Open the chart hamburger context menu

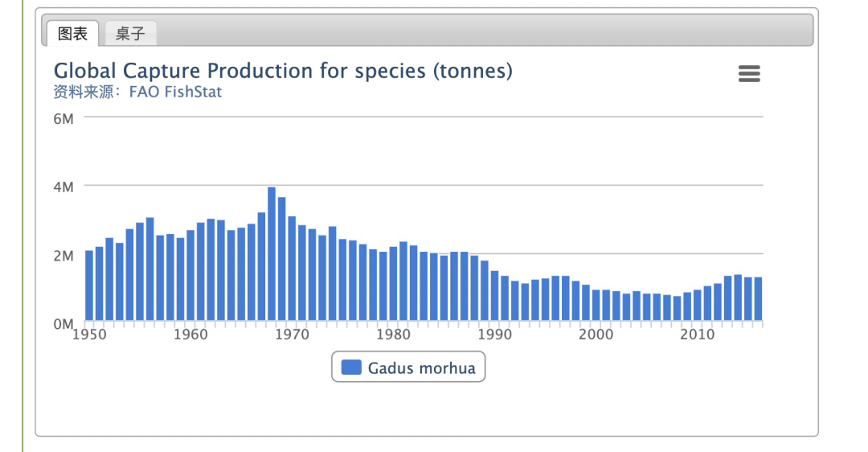[x=749, y=73]
